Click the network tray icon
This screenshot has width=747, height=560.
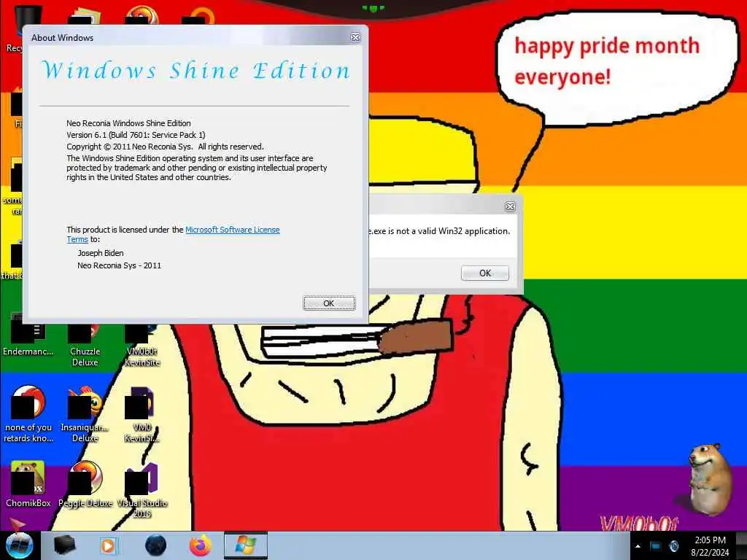656,546
